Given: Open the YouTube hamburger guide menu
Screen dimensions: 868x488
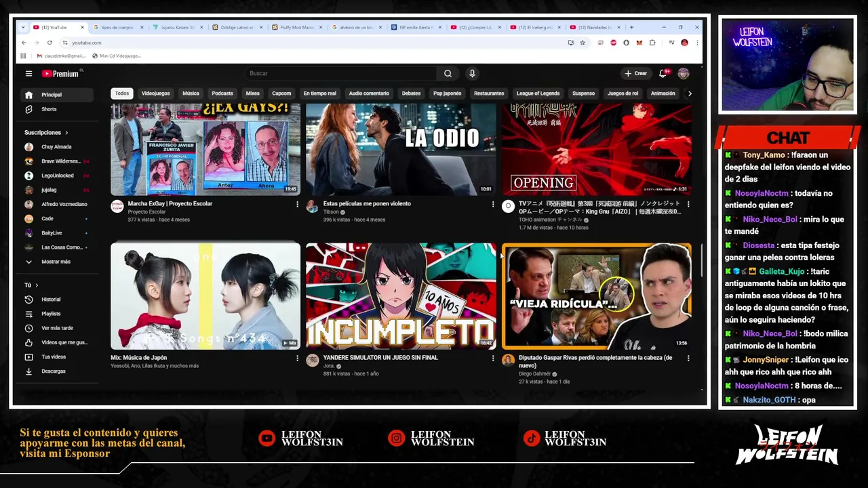Looking at the screenshot, I should (x=28, y=73).
